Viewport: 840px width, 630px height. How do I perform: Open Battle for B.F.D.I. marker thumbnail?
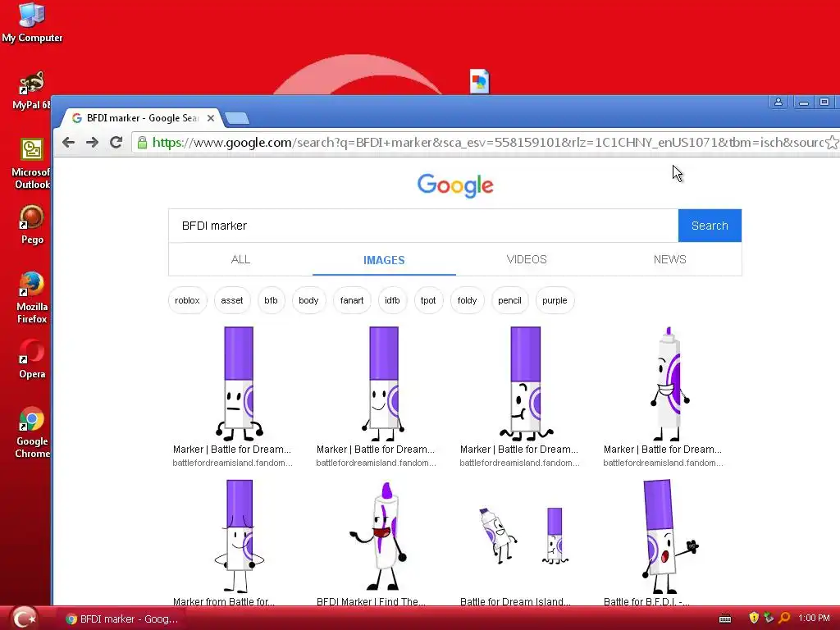coord(669,536)
